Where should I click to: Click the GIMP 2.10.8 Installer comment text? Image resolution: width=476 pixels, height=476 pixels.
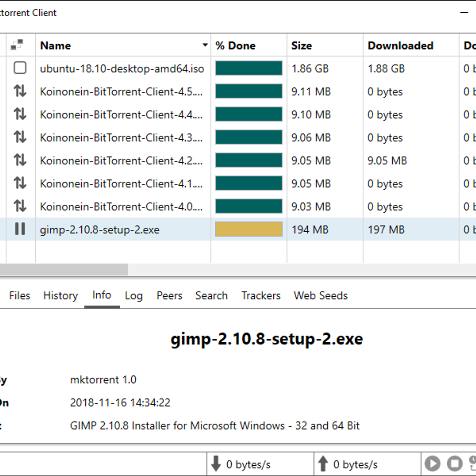(215, 426)
